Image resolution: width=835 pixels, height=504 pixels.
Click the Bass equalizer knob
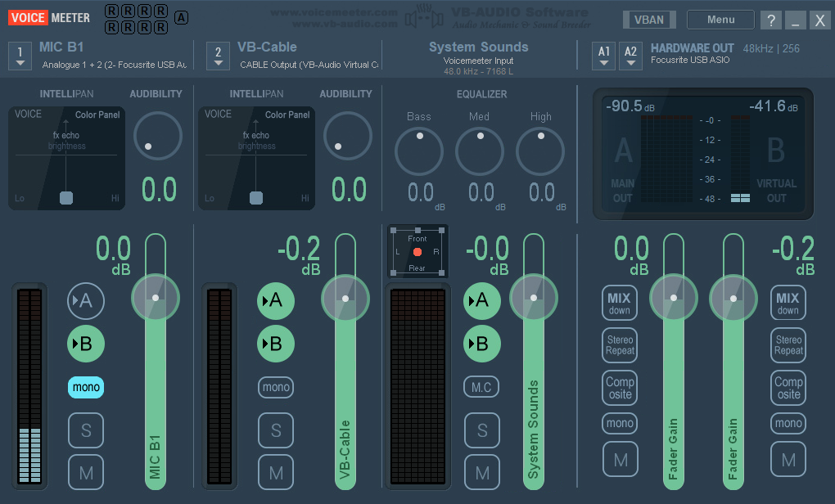click(419, 151)
